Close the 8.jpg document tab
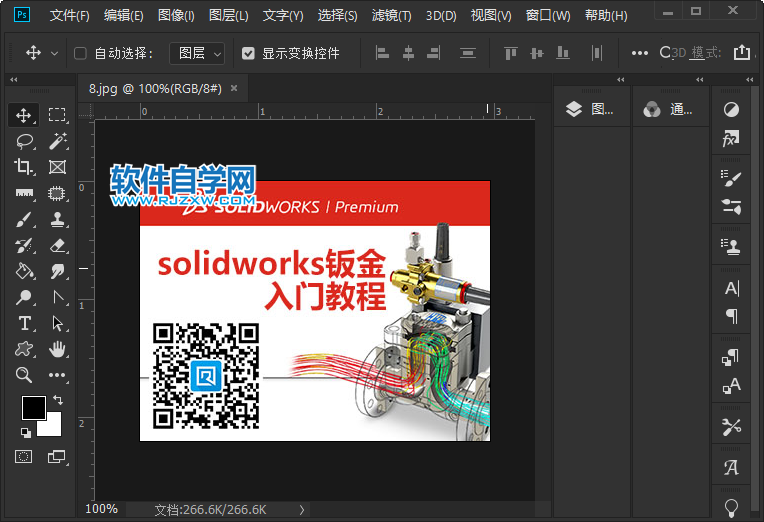This screenshot has width=764, height=522. point(234,88)
